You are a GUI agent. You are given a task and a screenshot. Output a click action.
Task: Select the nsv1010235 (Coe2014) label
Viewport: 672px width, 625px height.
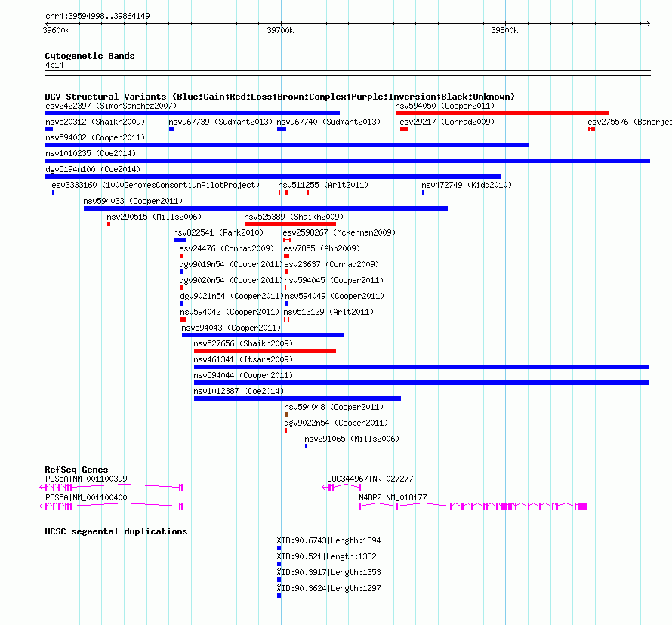91,153
